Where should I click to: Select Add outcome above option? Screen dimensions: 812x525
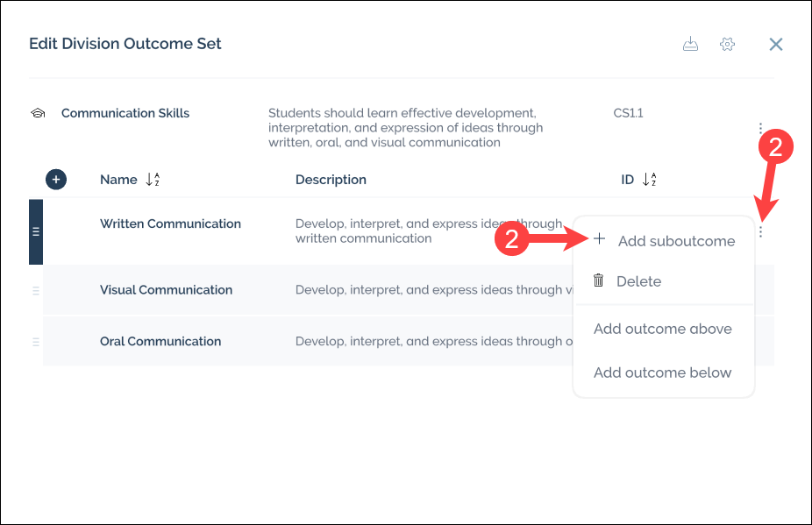pyautogui.click(x=662, y=329)
